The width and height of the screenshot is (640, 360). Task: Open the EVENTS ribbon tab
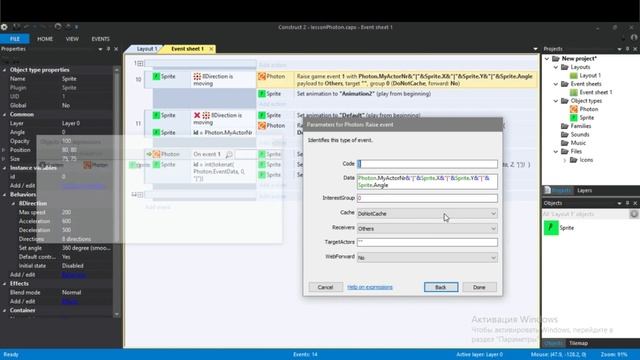[x=100, y=39]
